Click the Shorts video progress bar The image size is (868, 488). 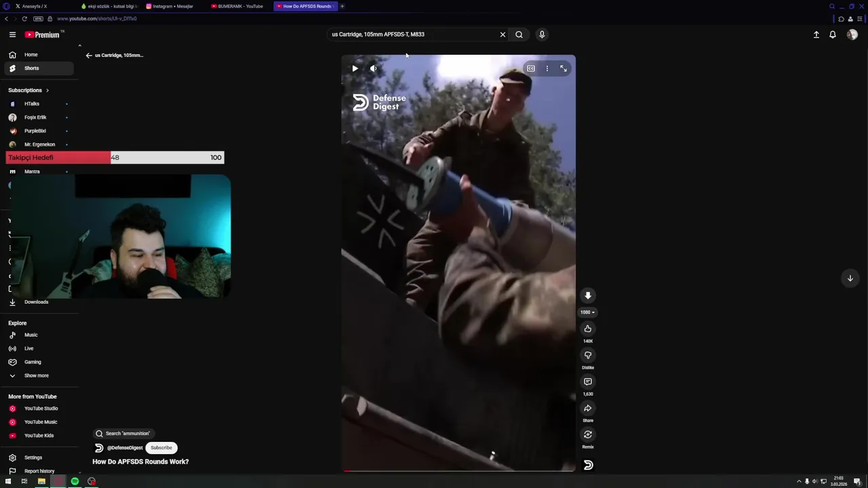point(458,470)
